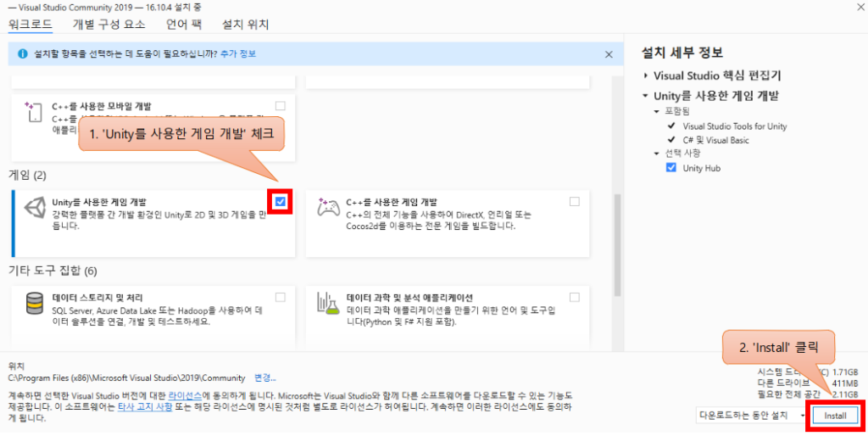868x436 pixels.
Task: Select the 'C++를 사용한 모바일 개발' card title
Action: pos(102,106)
